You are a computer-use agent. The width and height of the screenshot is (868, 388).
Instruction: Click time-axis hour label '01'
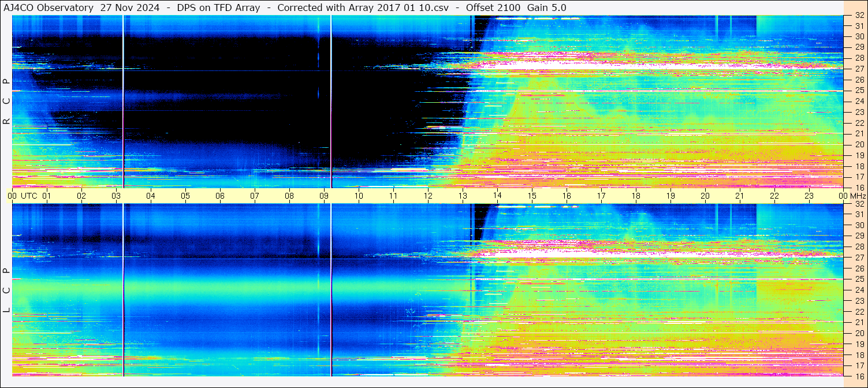coord(47,196)
